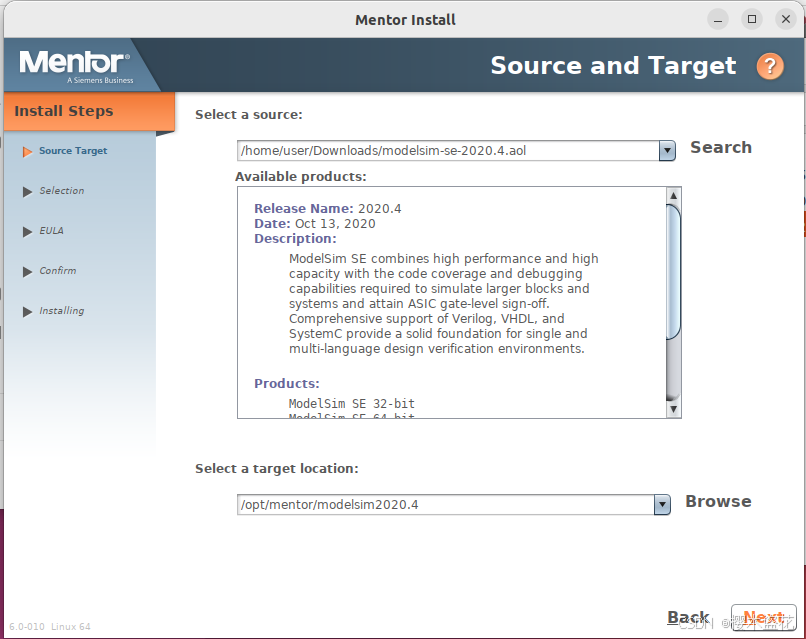This screenshot has height=639, width=806.
Task: Click the Browse button for target location
Action: pyautogui.click(x=718, y=502)
